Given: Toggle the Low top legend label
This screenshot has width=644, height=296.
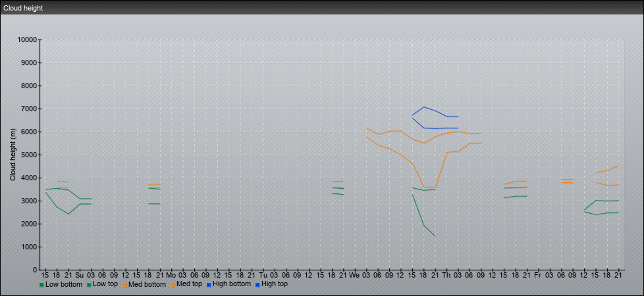Looking at the screenshot, I should pos(105,284).
